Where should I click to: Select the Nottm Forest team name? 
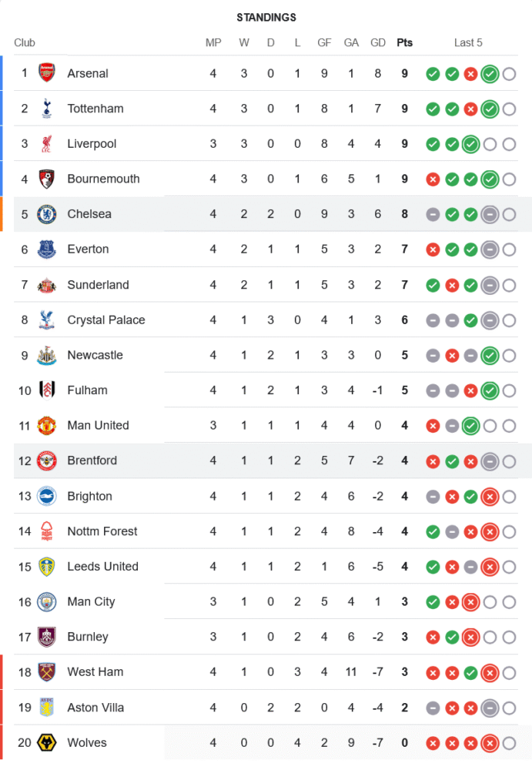(102, 531)
